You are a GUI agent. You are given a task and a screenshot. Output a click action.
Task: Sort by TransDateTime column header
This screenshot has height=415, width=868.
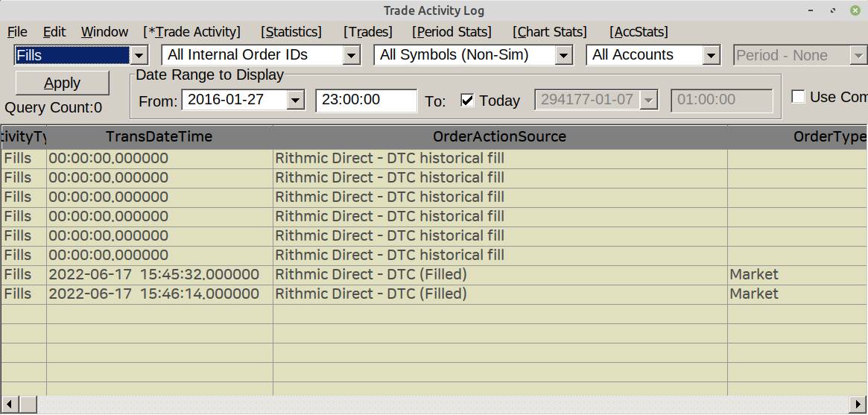tap(159, 137)
